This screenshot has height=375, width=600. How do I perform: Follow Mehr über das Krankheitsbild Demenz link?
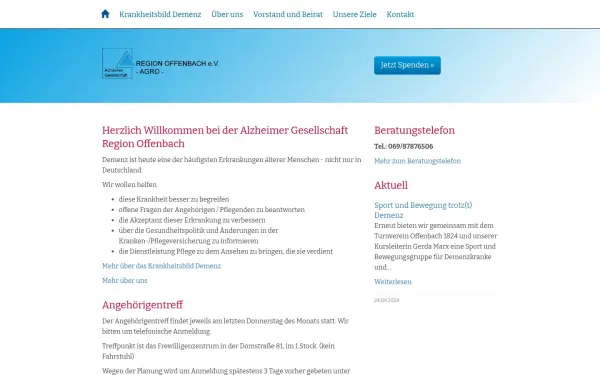(x=161, y=266)
